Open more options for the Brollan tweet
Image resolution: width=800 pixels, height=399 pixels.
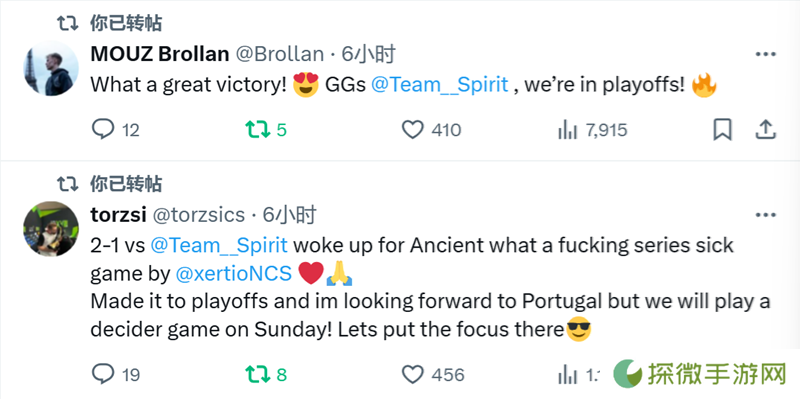click(x=765, y=54)
